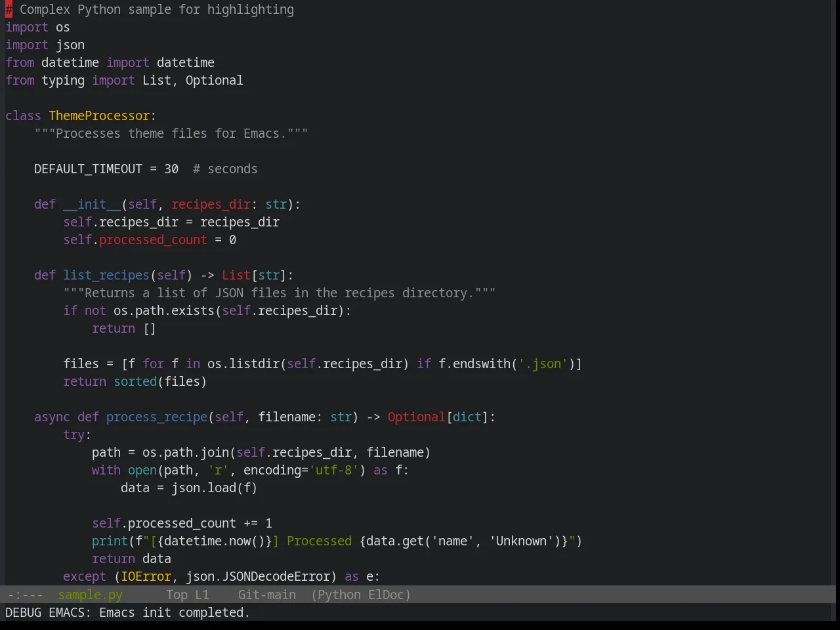Click 'os.path.exists' call
The height and width of the screenshot is (630, 840).
tap(164, 310)
